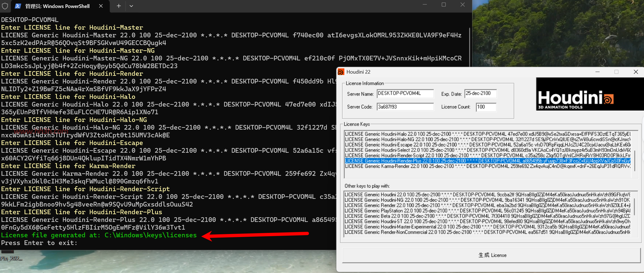The image size is (644, 273).
Task: Click the PowerShell icon on the terminal tab
Action: pyautogui.click(x=18, y=6)
